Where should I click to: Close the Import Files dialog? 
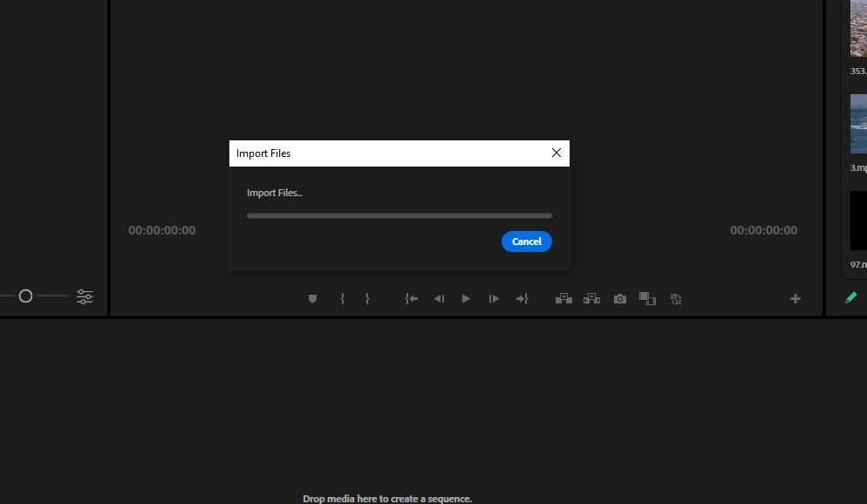pyautogui.click(x=556, y=153)
